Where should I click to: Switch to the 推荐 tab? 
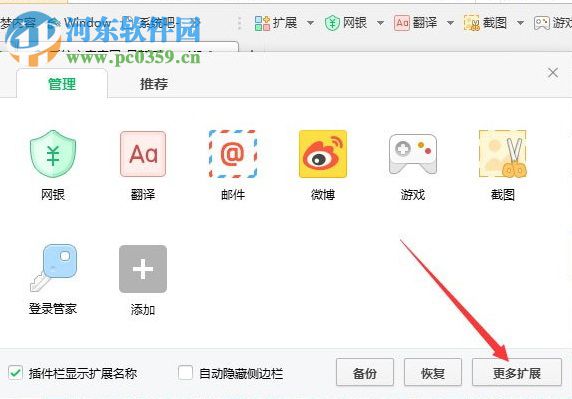coord(154,84)
